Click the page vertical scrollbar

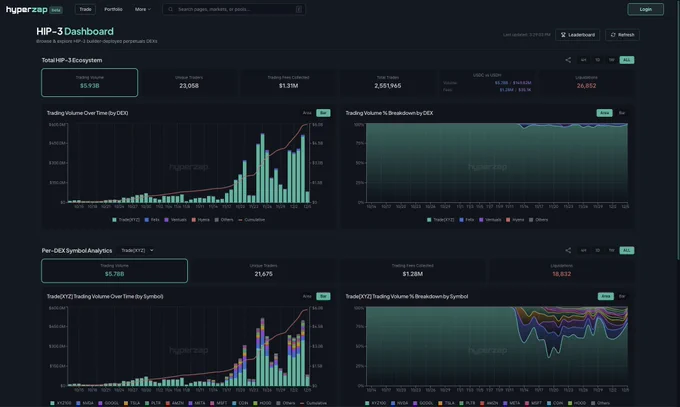[x=677, y=130]
